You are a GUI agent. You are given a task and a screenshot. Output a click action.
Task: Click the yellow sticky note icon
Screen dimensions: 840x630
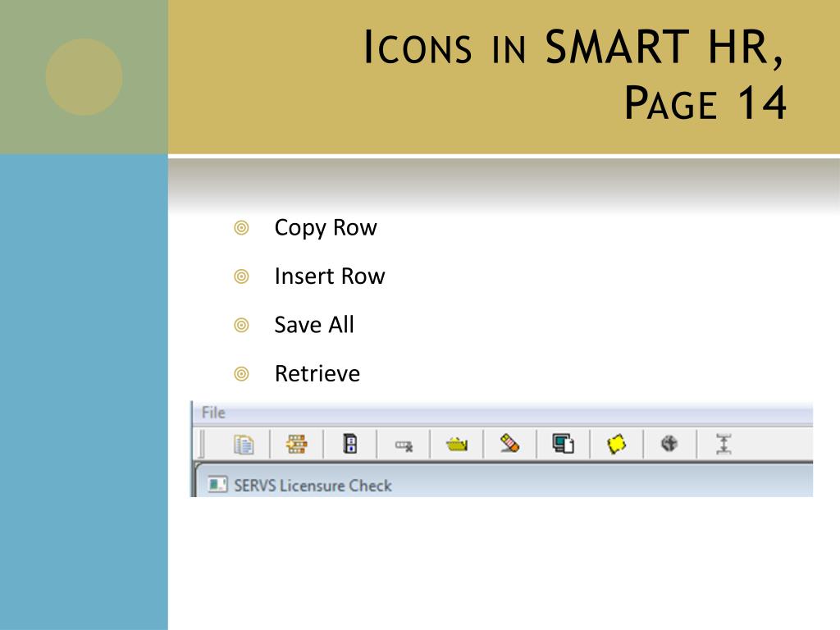click(x=616, y=444)
